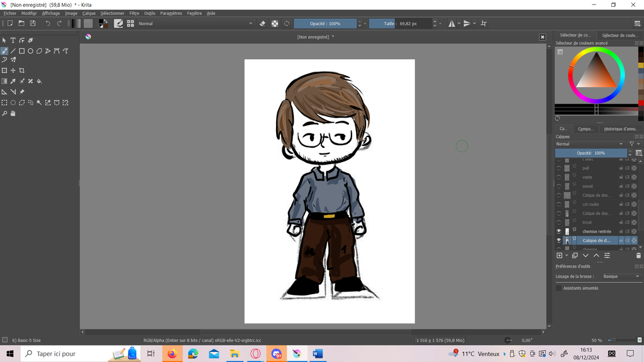Click the brush 'Opacité : 100%' slider
The image size is (644, 362).
click(x=325, y=23)
